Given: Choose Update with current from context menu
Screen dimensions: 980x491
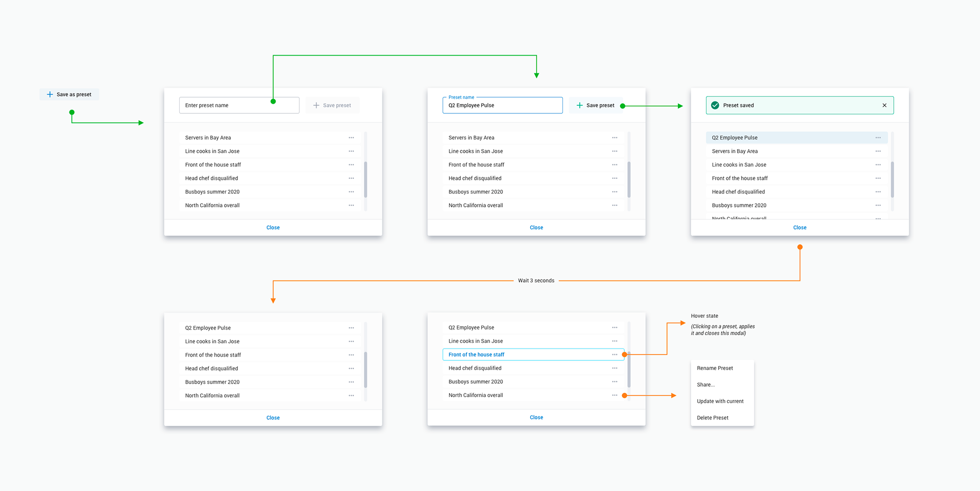Looking at the screenshot, I should 722,401.
